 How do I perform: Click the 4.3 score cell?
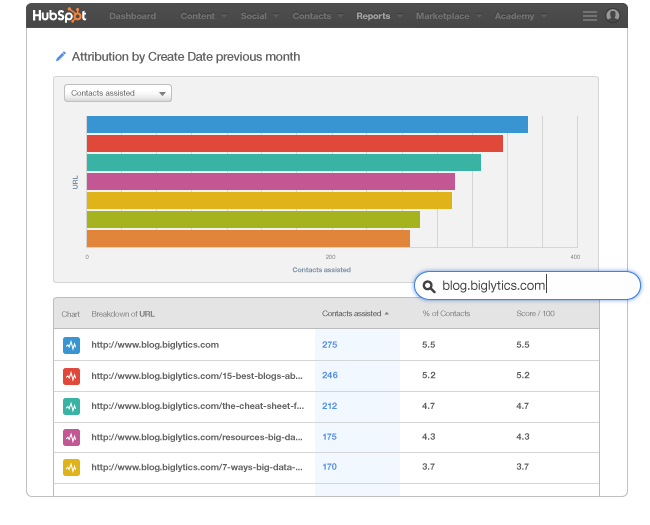click(523, 437)
